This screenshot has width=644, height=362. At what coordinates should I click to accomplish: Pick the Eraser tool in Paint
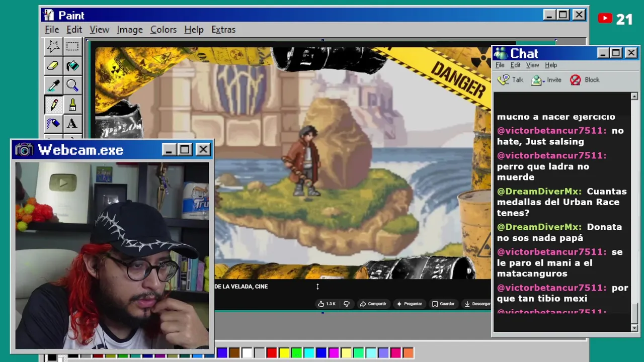[53, 65]
